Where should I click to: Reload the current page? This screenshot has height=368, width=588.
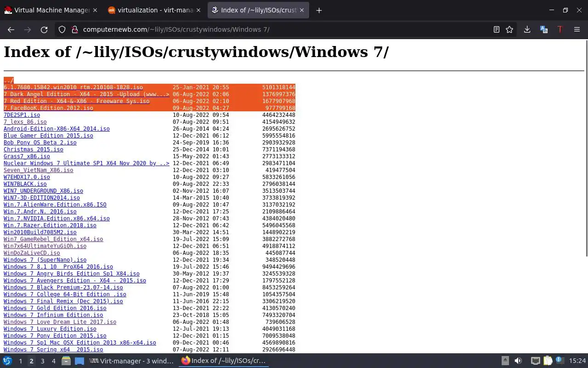coord(44,29)
